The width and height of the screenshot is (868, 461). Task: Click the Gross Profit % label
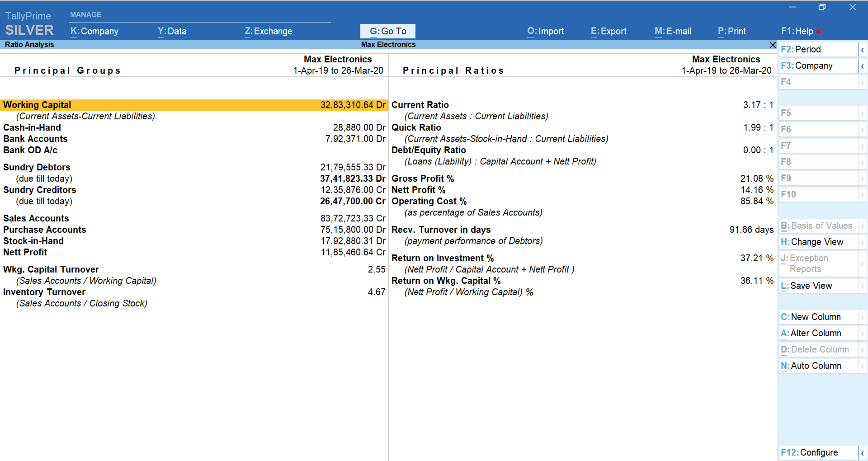click(x=423, y=179)
